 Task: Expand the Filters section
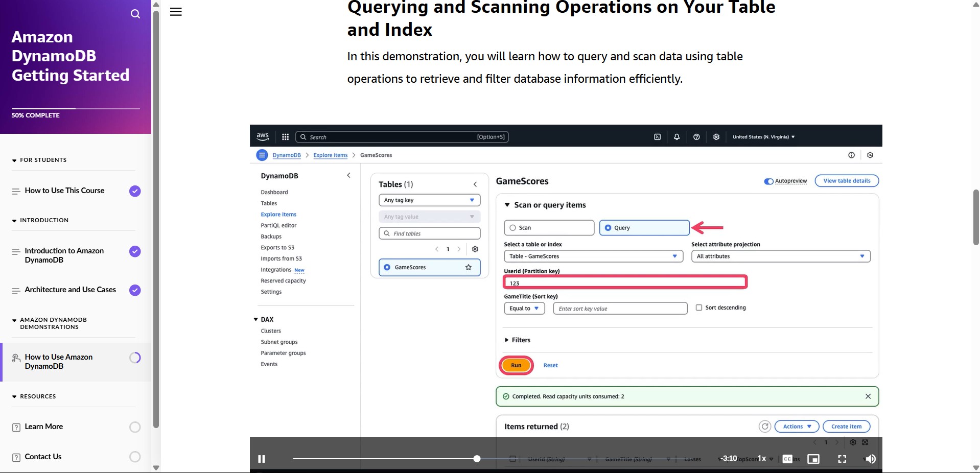point(518,340)
